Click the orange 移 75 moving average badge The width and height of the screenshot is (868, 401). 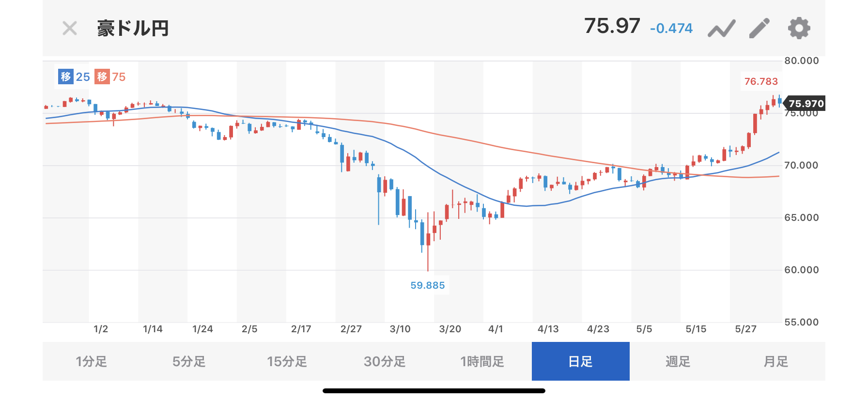coord(110,77)
